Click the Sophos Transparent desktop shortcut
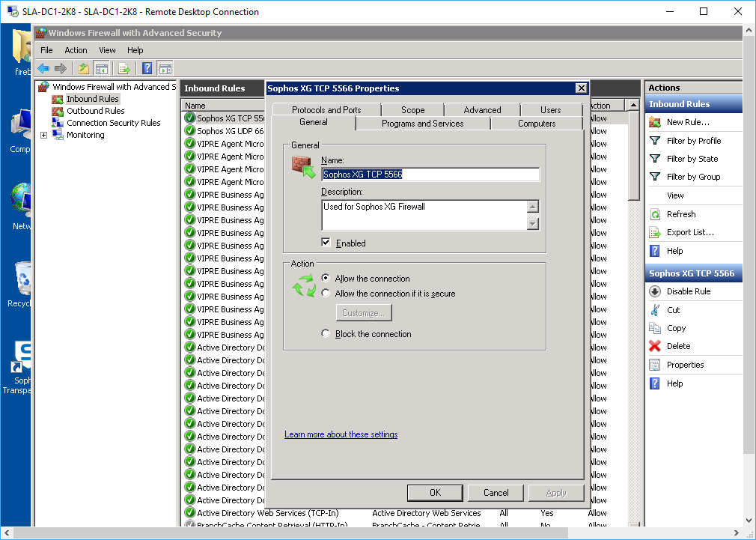 point(16,368)
